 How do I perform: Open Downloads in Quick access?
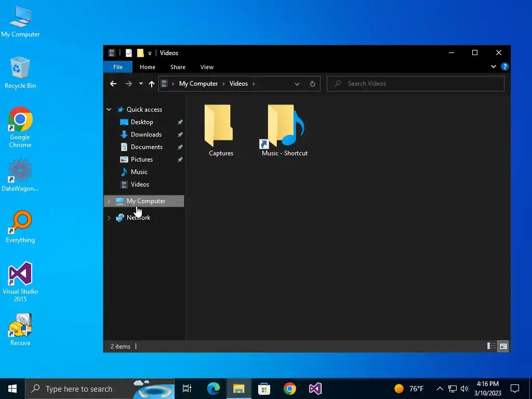pyautogui.click(x=146, y=135)
